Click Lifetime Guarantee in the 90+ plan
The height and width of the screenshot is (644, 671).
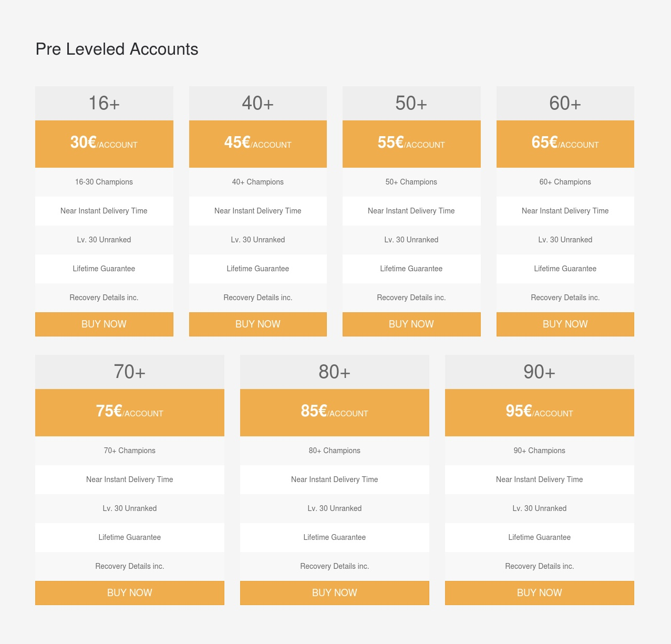540,537
